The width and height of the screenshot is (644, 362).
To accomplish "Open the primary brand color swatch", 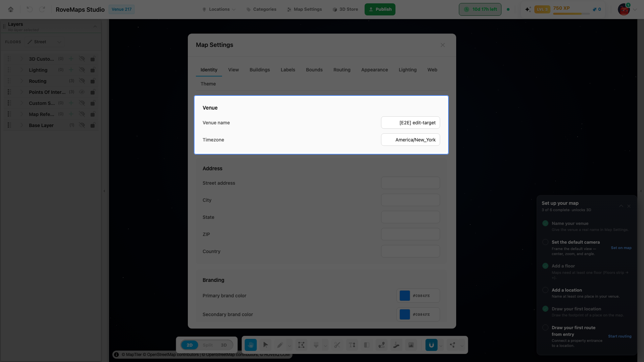I will click(405, 296).
